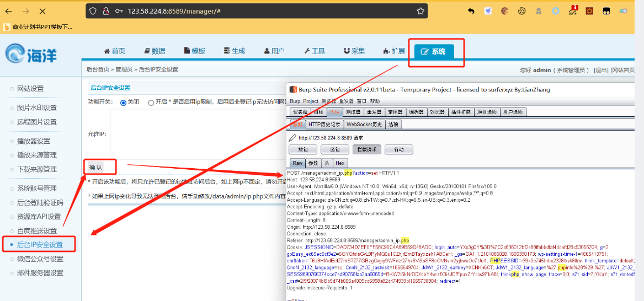This screenshot has height=301, width=644.
Task: Switch to 仪表盘 tab in Burp
Action: click(x=300, y=111)
